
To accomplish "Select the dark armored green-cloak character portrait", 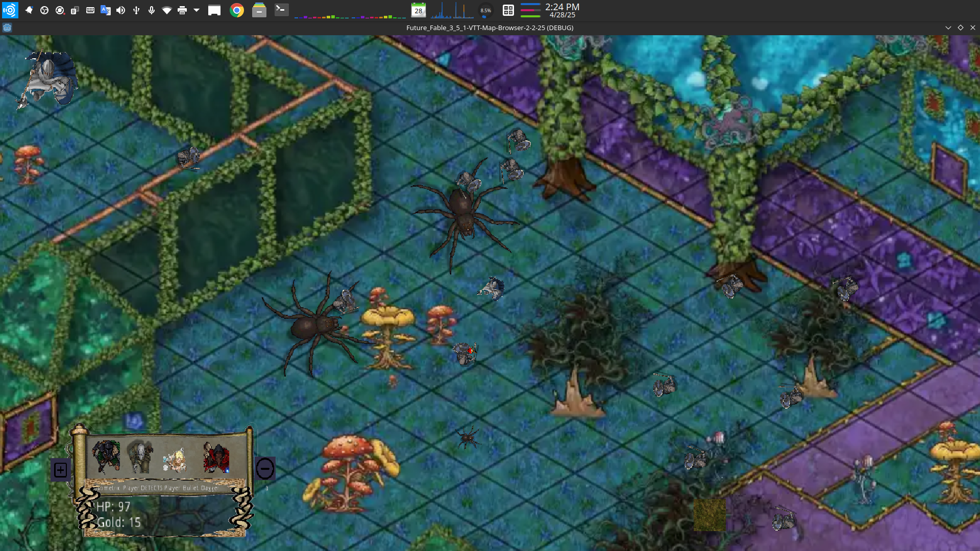I will pos(107,456).
